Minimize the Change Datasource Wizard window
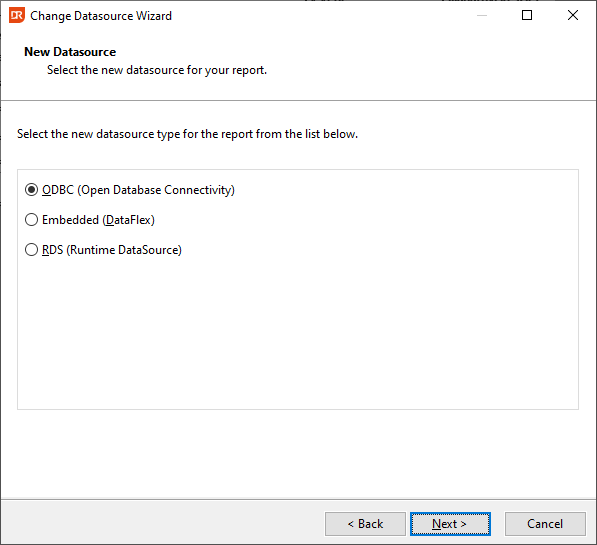 [x=482, y=16]
